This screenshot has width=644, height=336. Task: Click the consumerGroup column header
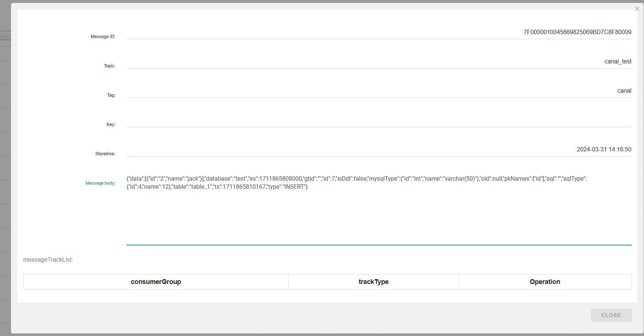pyautogui.click(x=156, y=282)
